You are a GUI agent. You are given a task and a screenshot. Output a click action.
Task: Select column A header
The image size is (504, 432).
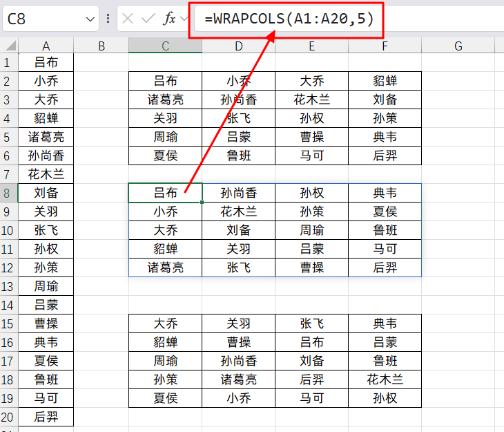point(46,46)
